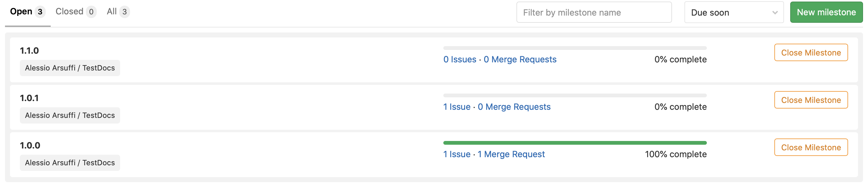Open the 1.1.0 milestone

pyautogui.click(x=30, y=50)
